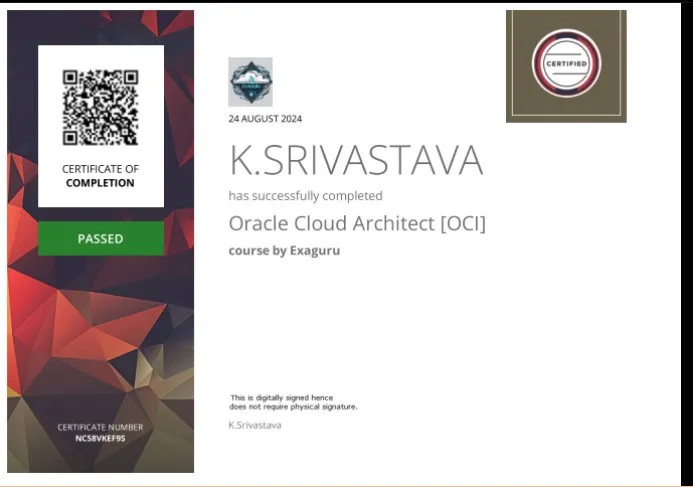The width and height of the screenshot is (693, 487).
Task: Click the CERTIFICATE OF COMPLETION heading
Action: (x=100, y=176)
